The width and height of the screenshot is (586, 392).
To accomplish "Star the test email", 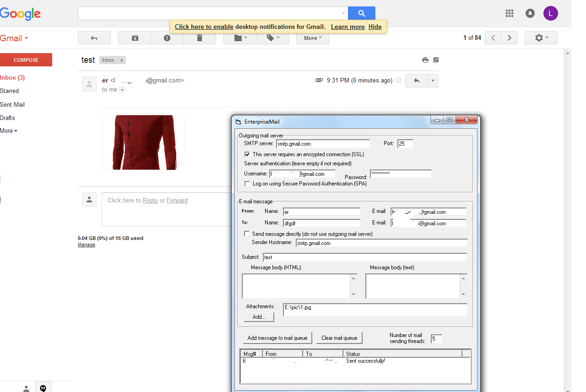I will 399,80.
